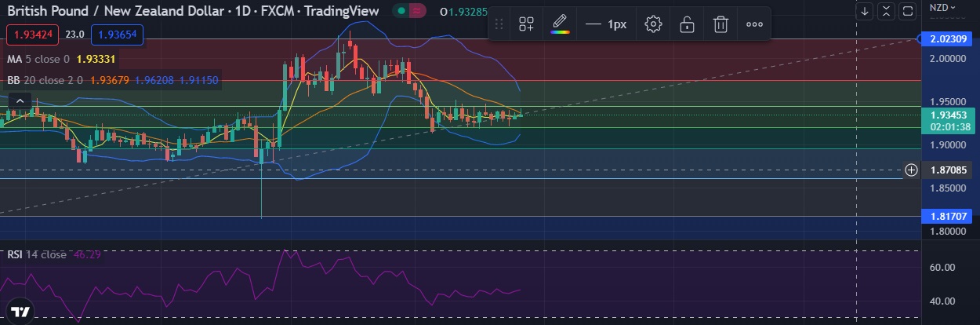Viewport: 980px width, 325px height.
Task: Click the MA value 1.93331
Action: coord(96,59)
